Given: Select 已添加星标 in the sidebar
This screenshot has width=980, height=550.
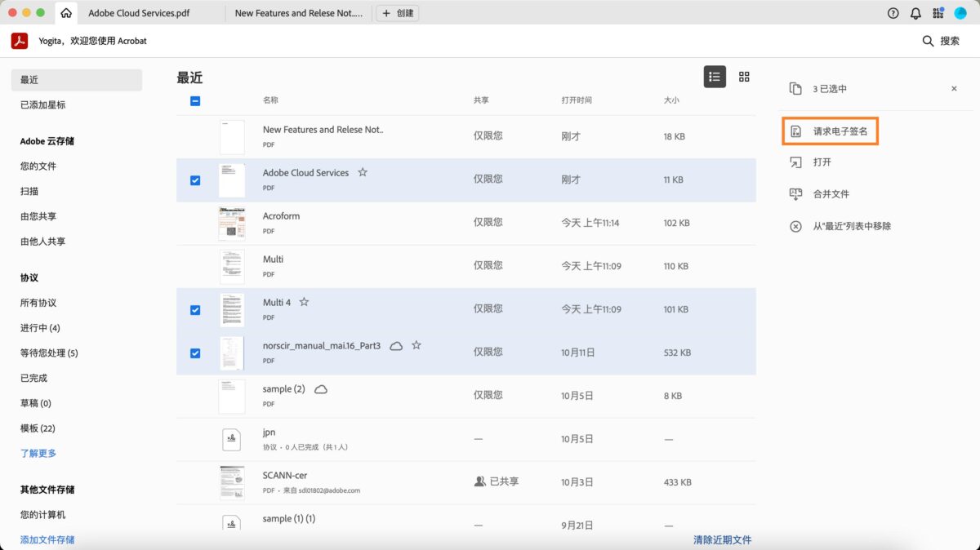Looking at the screenshot, I should coord(43,105).
